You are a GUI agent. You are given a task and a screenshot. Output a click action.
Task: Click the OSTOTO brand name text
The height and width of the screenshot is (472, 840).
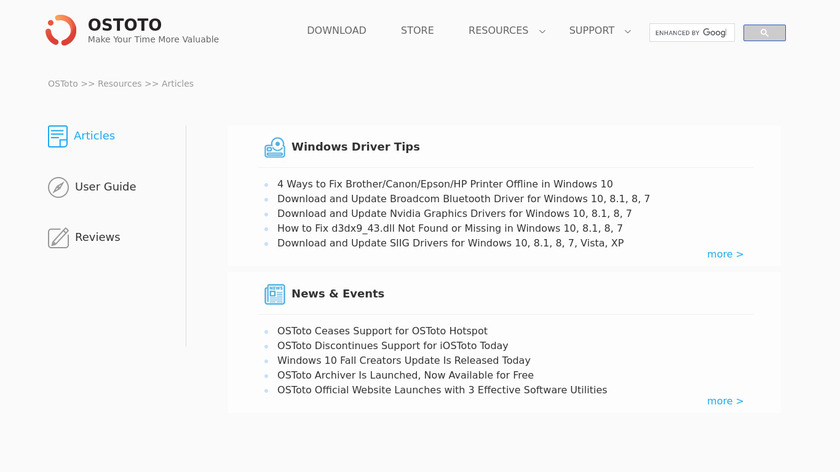tap(125, 25)
